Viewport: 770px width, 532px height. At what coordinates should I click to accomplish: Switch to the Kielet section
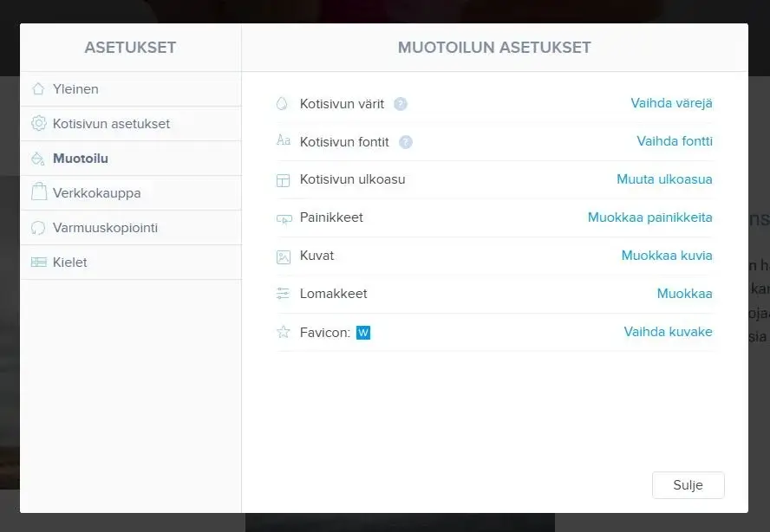point(69,263)
